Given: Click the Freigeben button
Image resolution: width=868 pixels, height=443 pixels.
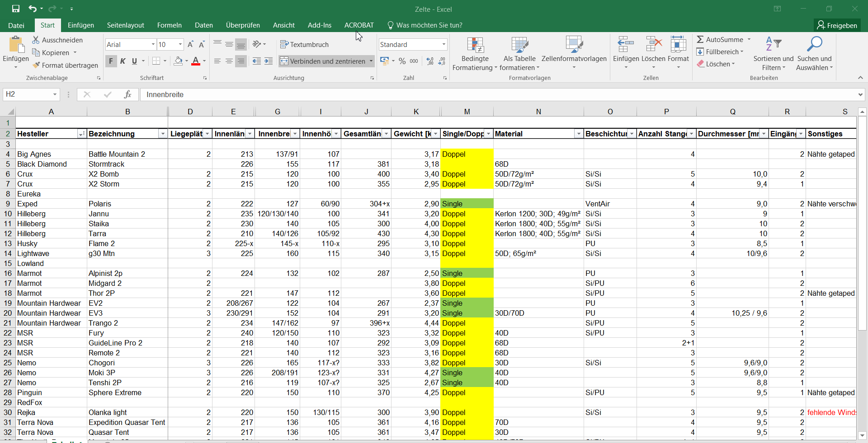Looking at the screenshot, I should (x=837, y=25).
